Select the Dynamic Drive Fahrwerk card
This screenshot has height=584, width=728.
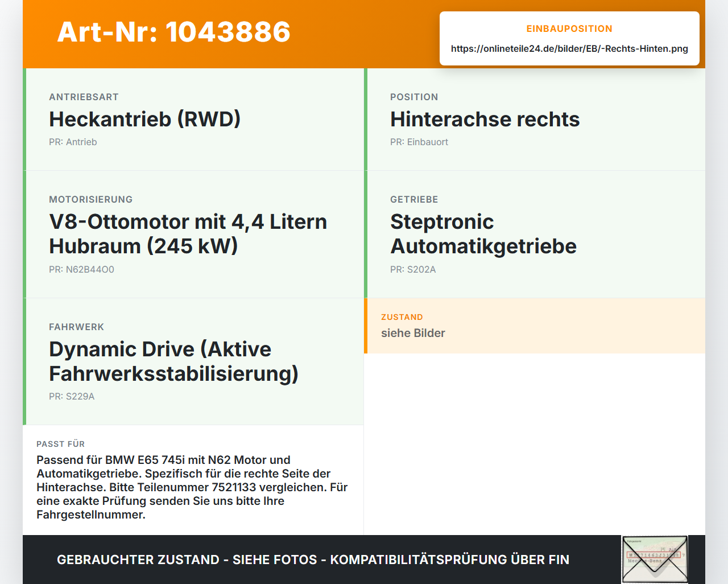193,361
